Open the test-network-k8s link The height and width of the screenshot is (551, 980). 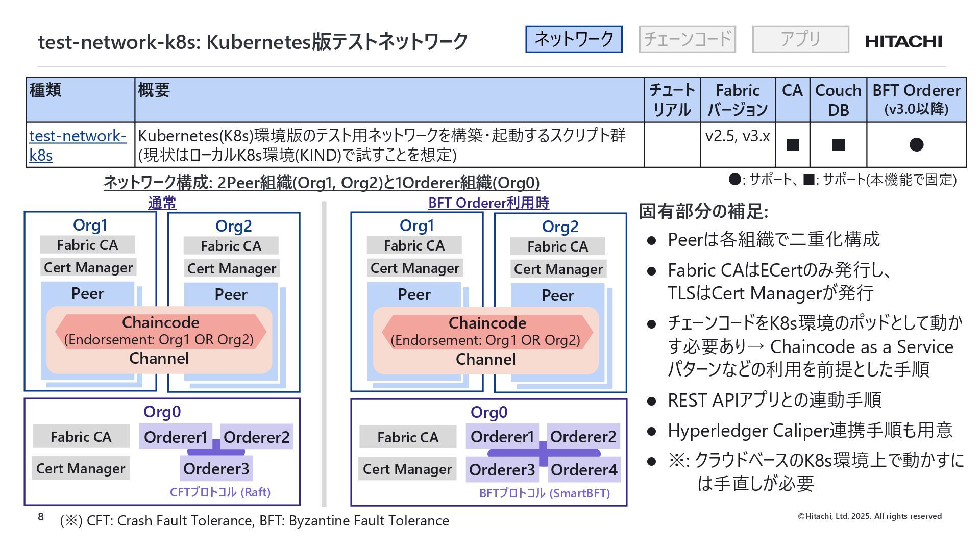pyautogui.click(x=78, y=145)
